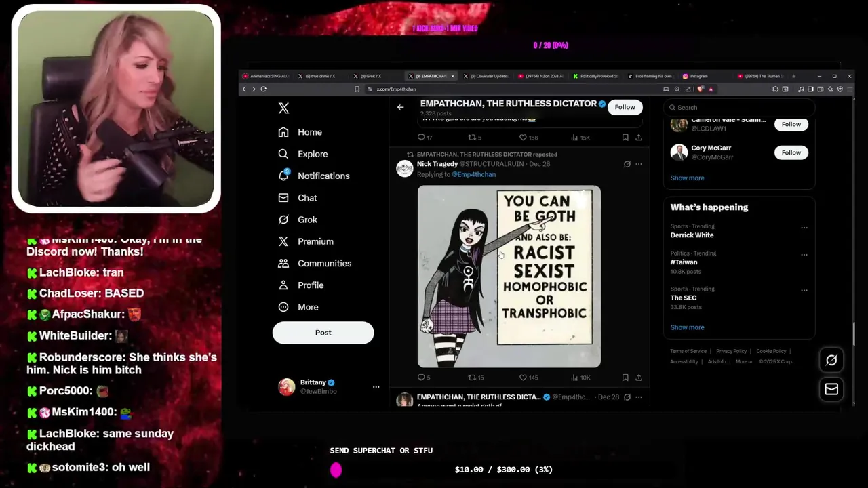Repost the post with 5 reposts
868x488 pixels.
(475, 138)
